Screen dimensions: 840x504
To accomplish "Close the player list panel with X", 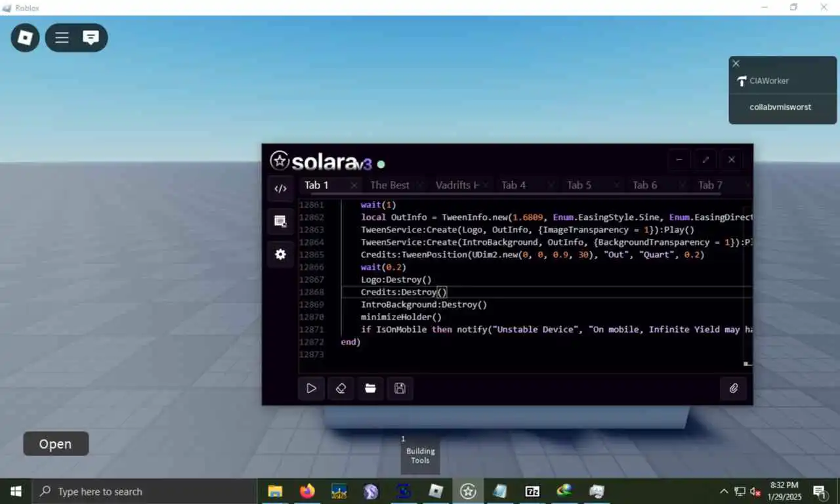I will [736, 64].
